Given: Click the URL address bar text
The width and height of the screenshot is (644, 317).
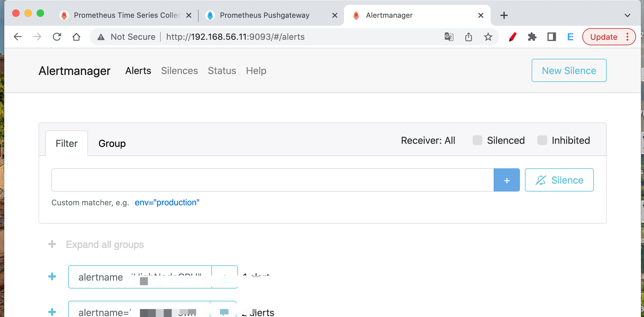Looking at the screenshot, I should pos(235,37).
